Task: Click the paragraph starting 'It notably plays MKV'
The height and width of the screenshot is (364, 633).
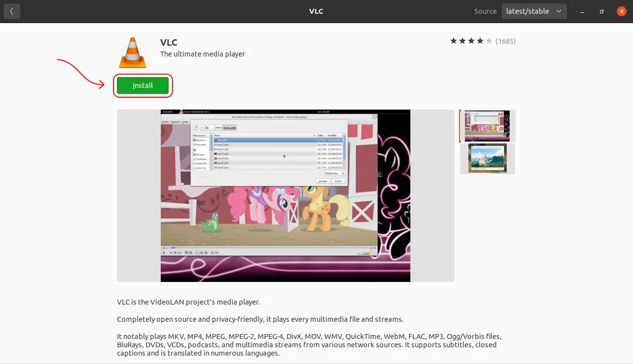Action: coord(309,345)
